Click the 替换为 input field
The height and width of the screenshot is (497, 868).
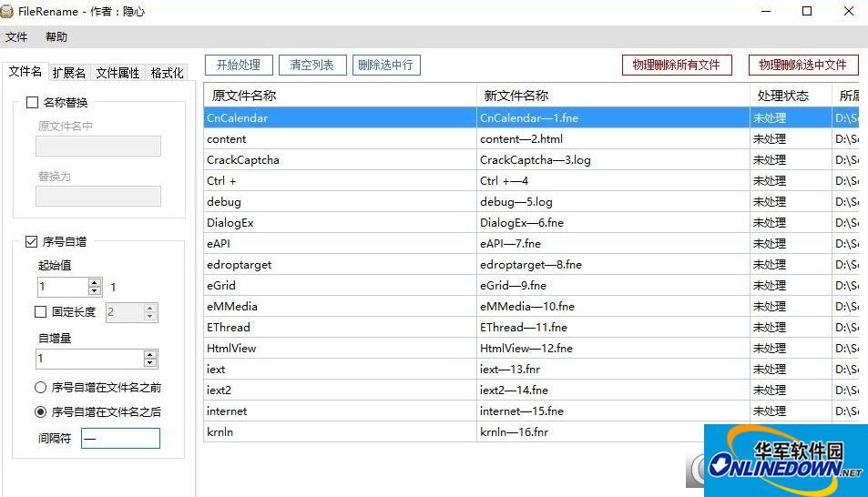pyautogui.click(x=98, y=196)
